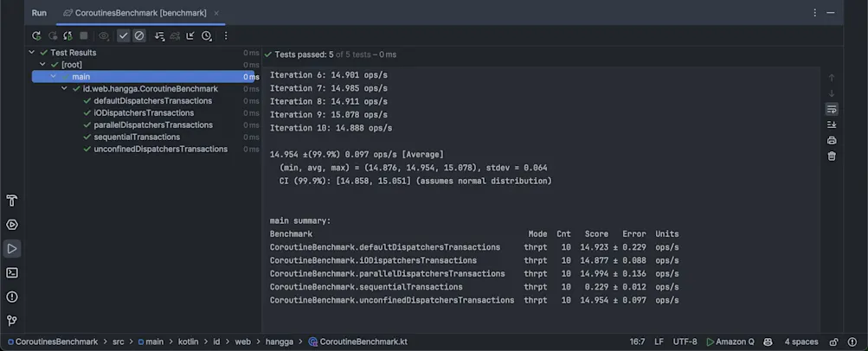This screenshot has height=351, width=868.
Task: Click kotlin breadcrumb segment
Action: pos(188,341)
